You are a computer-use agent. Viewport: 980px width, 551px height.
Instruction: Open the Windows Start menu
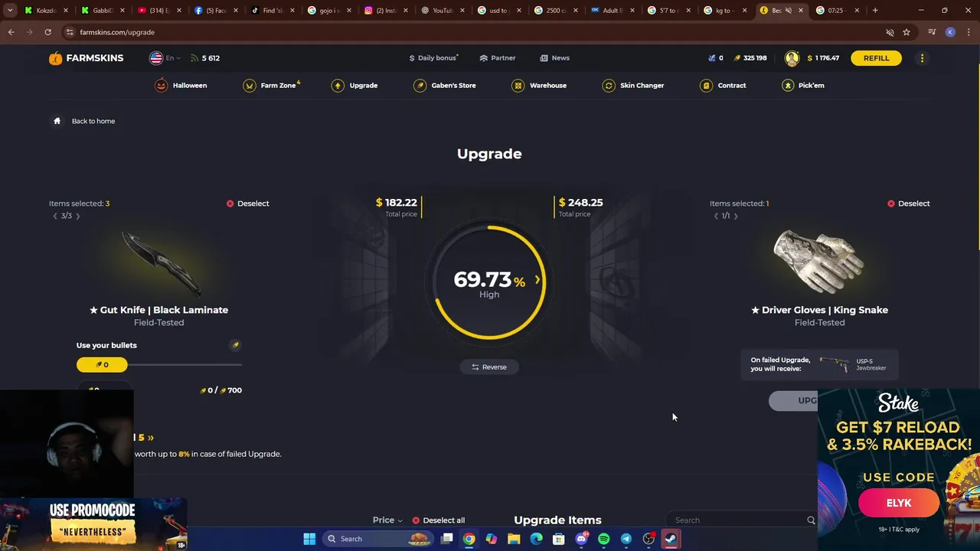point(309,539)
